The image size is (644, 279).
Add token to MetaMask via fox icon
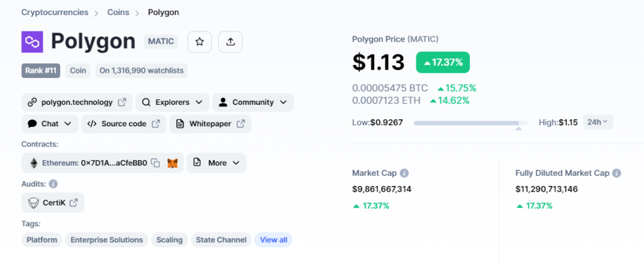click(172, 163)
